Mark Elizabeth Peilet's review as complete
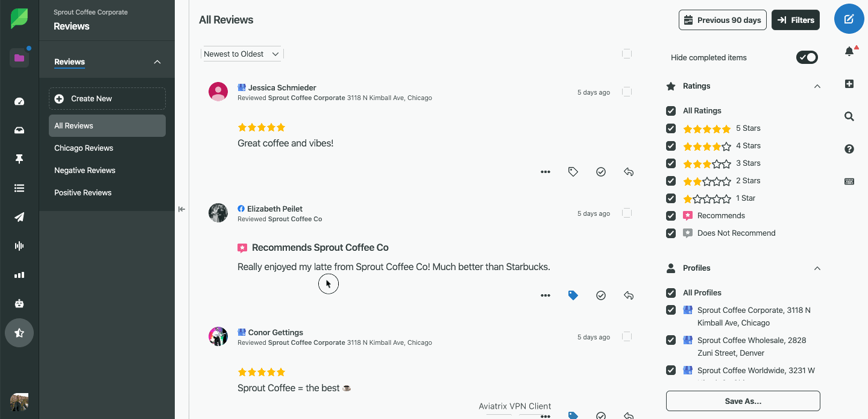The width and height of the screenshot is (868, 419). tap(600, 295)
